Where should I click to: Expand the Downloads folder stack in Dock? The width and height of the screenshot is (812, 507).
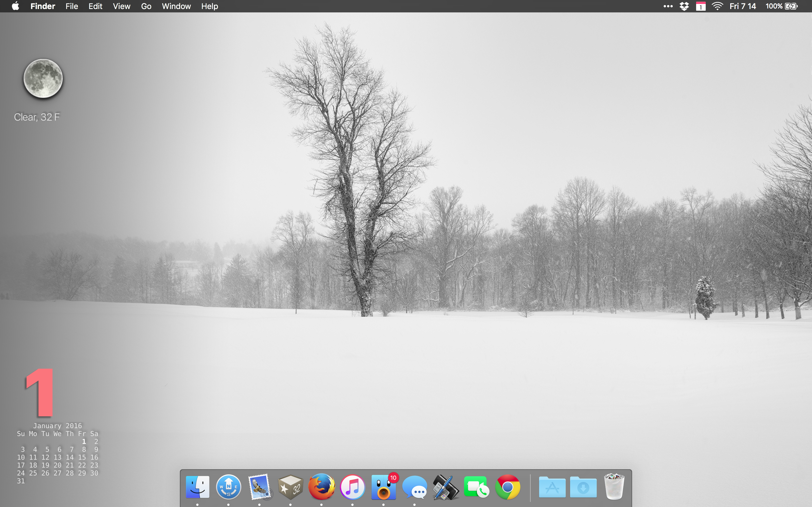pyautogui.click(x=583, y=487)
